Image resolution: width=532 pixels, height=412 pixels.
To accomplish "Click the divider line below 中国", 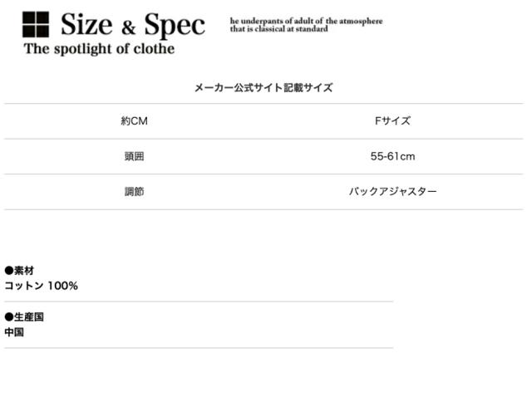I will pos(199,348).
